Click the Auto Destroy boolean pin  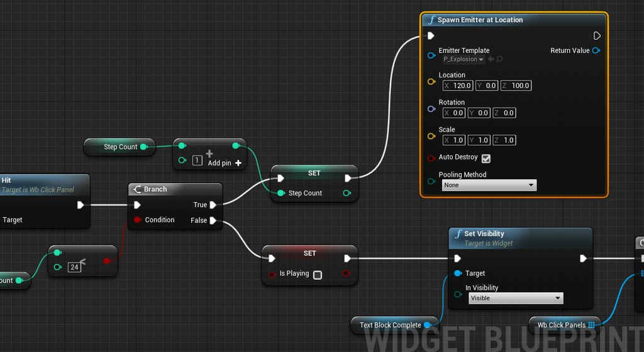tap(431, 158)
